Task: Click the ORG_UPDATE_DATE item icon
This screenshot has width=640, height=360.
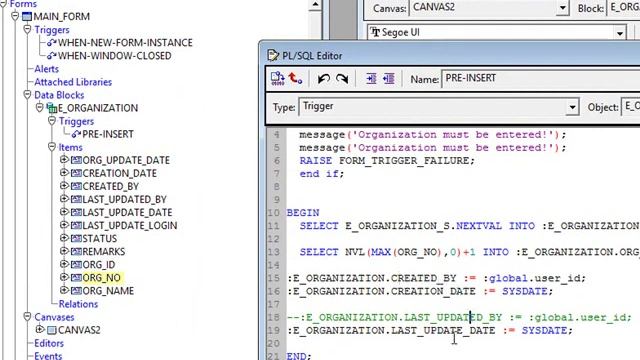Action: [x=76, y=160]
